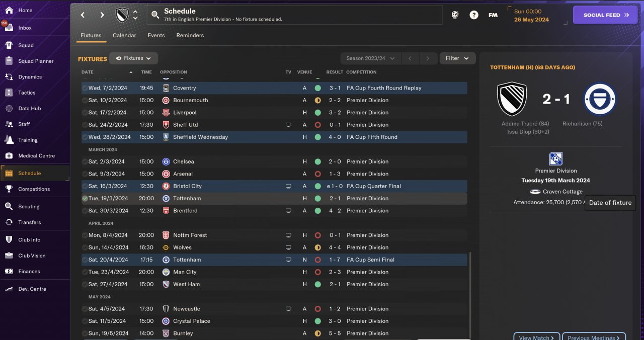This screenshot has width=644, height=340.
Task: Open the Filter dropdown
Action: (457, 58)
